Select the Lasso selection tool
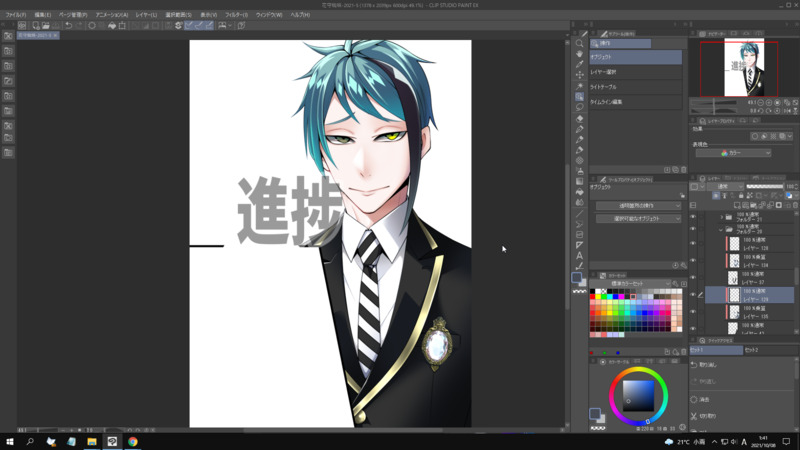 click(580, 107)
